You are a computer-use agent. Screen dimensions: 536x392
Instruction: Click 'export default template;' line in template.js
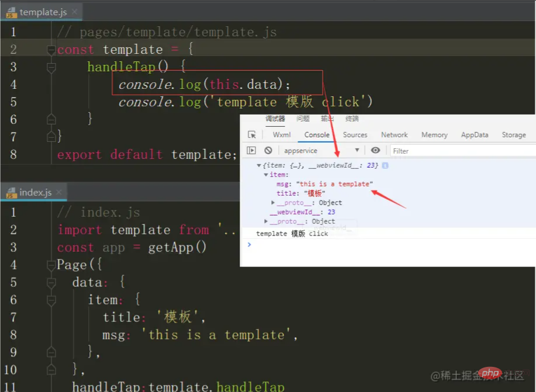[x=147, y=154]
